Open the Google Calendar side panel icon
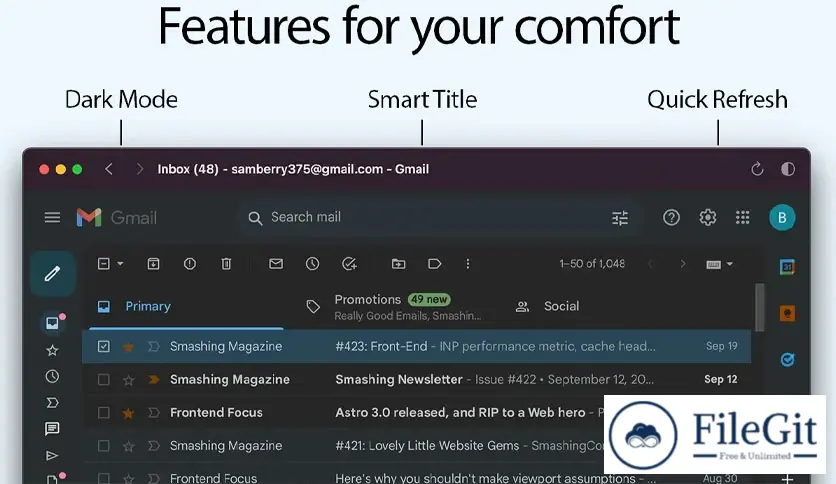This screenshot has height=484, width=836. click(787, 267)
